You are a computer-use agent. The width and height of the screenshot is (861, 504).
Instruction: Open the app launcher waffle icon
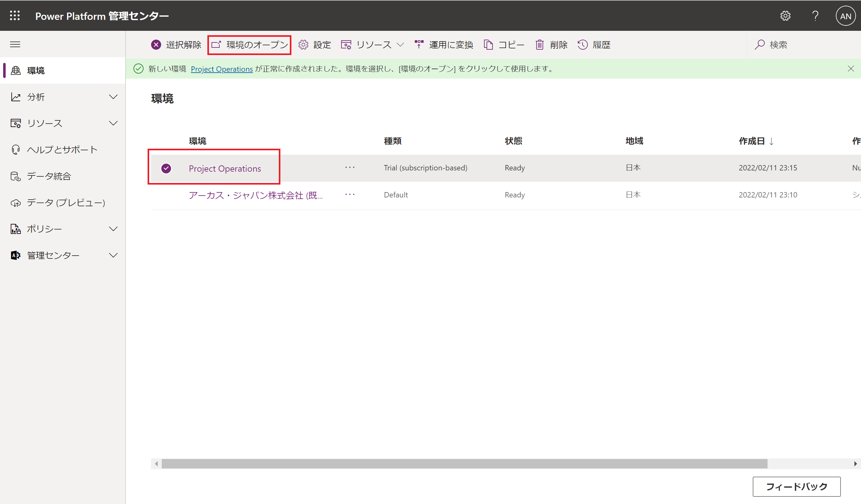[15, 16]
